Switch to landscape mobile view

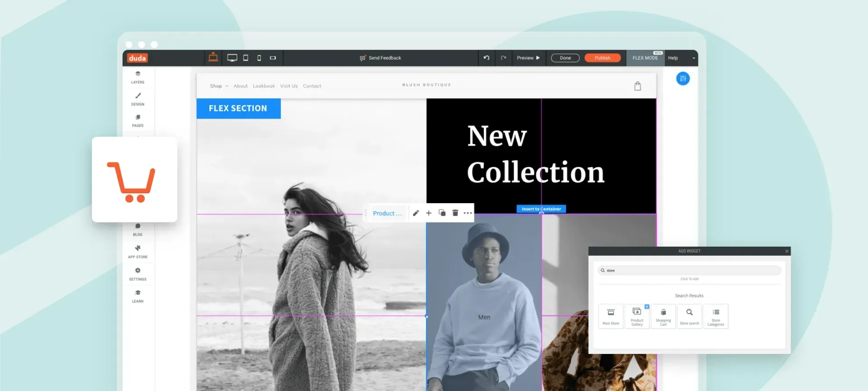pos(273,58)
